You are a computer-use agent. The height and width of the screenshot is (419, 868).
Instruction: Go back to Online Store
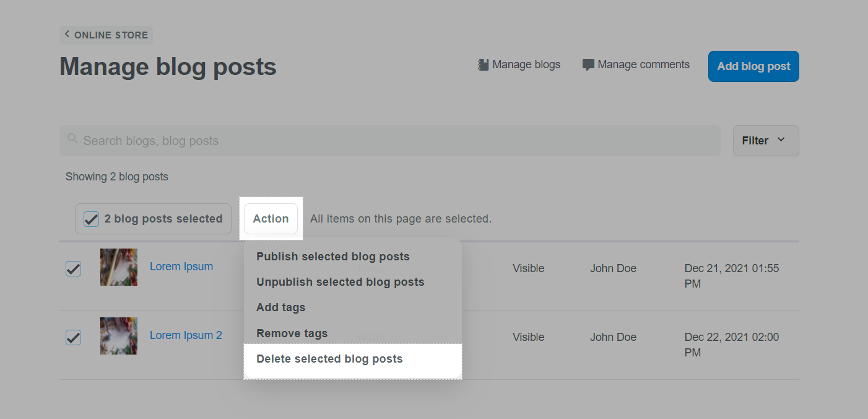point(106,35)
